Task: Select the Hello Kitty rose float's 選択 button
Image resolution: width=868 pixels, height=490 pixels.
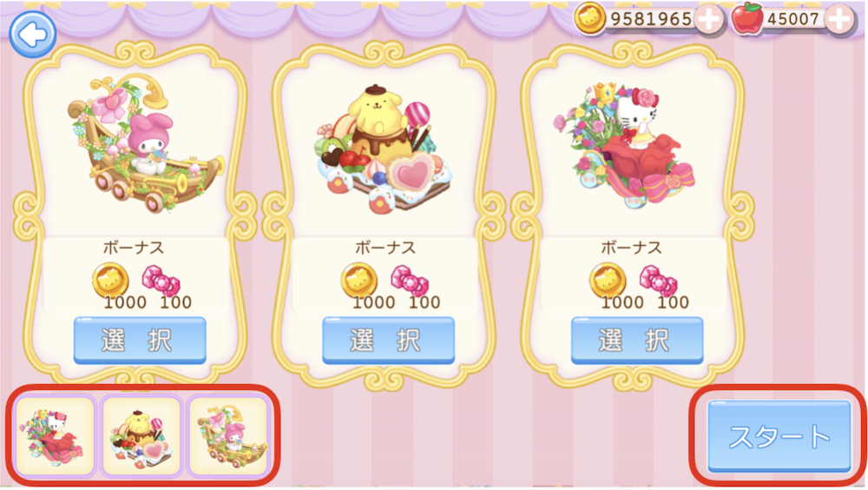Action: coord(637,341)
